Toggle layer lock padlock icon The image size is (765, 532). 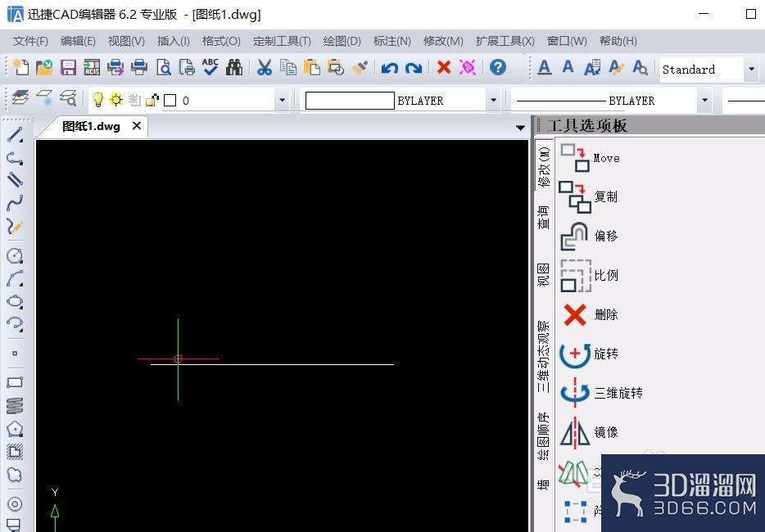(152, 100)
